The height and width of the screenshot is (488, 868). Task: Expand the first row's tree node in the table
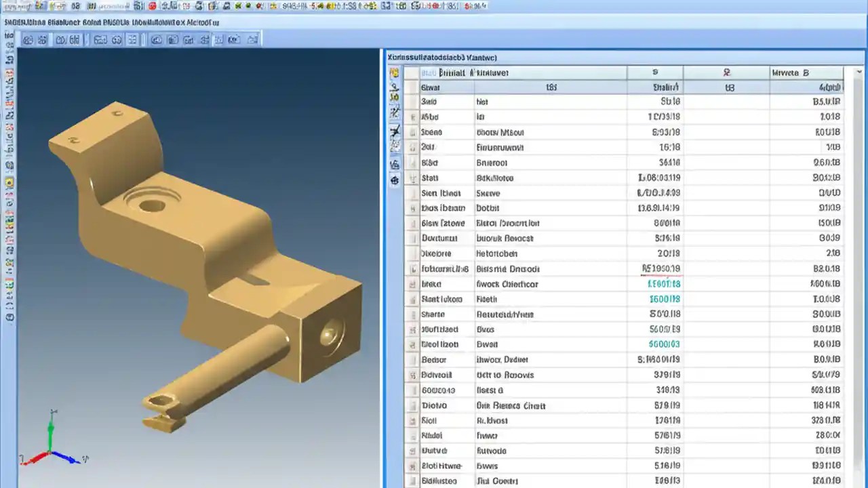(x=412, y=87)
